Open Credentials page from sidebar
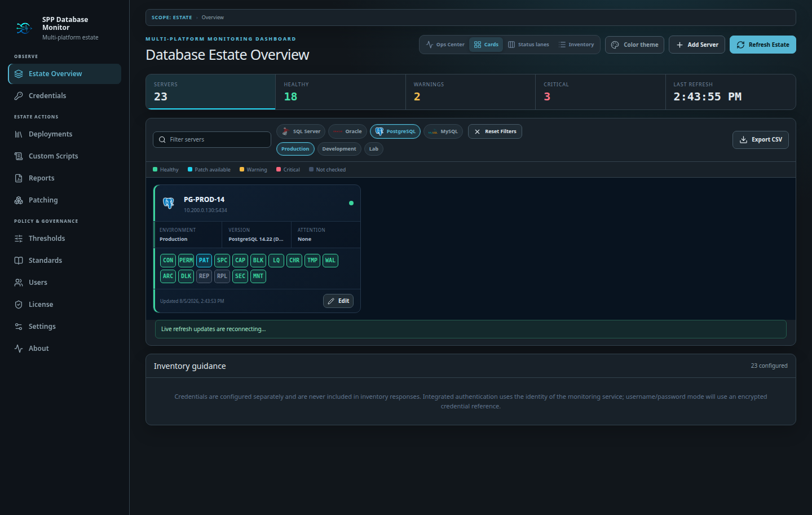The height and width of the screenshot is (515, 812). (x=65, y=96)
